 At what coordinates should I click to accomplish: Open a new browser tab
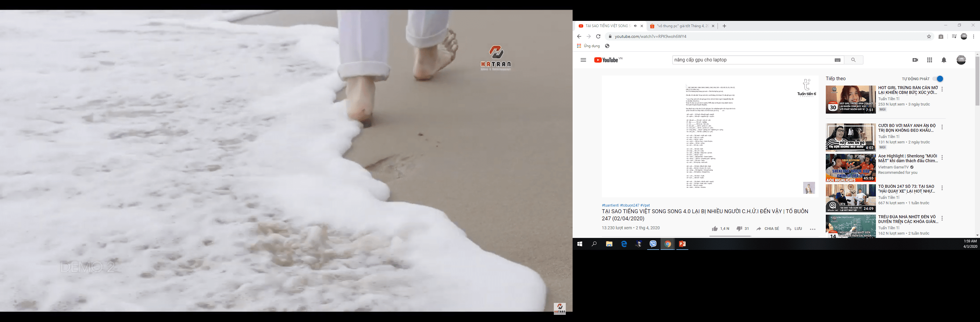724,26
